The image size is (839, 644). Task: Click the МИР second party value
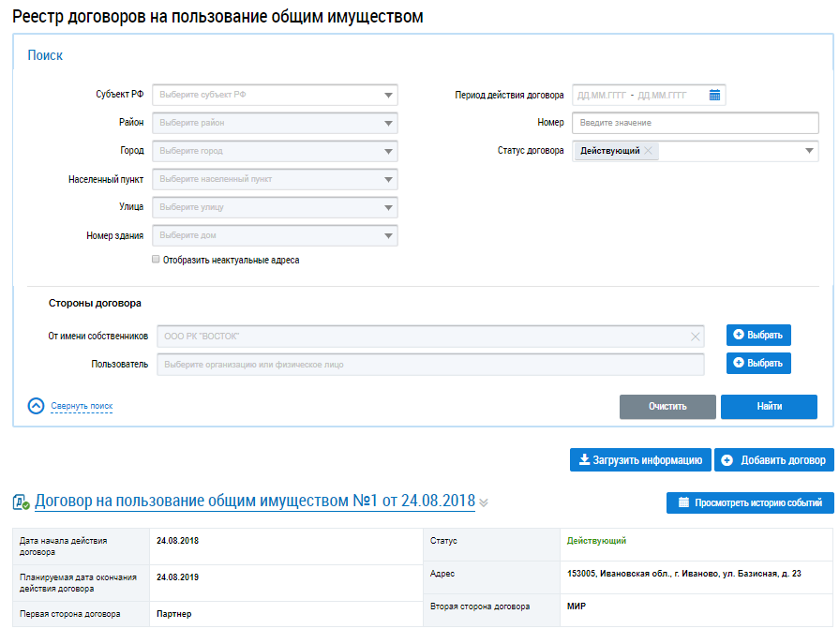(577, 606)
